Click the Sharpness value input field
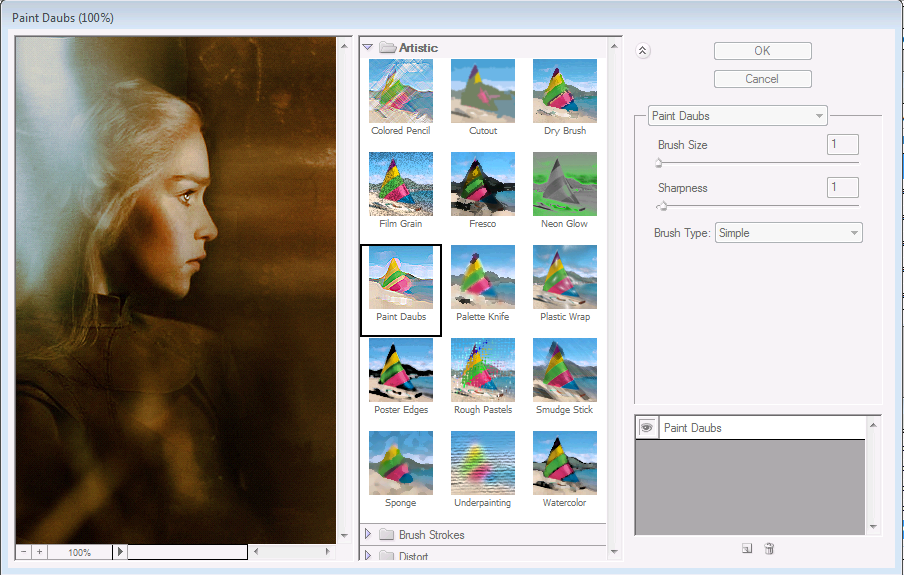 coord(843,187)
